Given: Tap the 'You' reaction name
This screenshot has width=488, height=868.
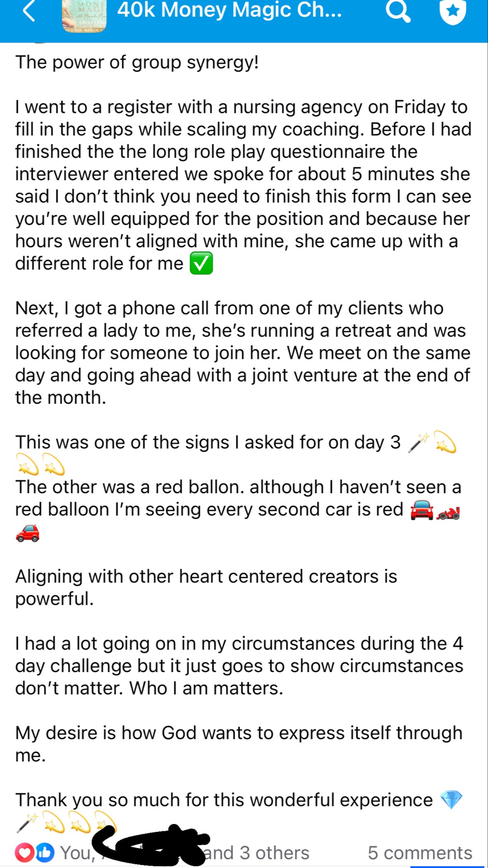Looking at the screenshot, I should 75,852.
